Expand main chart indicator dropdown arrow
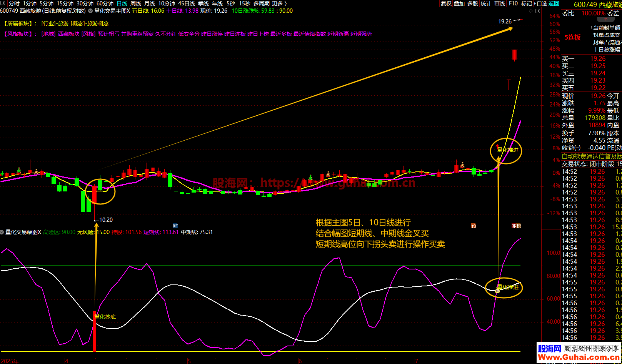622x364 pixels. click(91, 11)
